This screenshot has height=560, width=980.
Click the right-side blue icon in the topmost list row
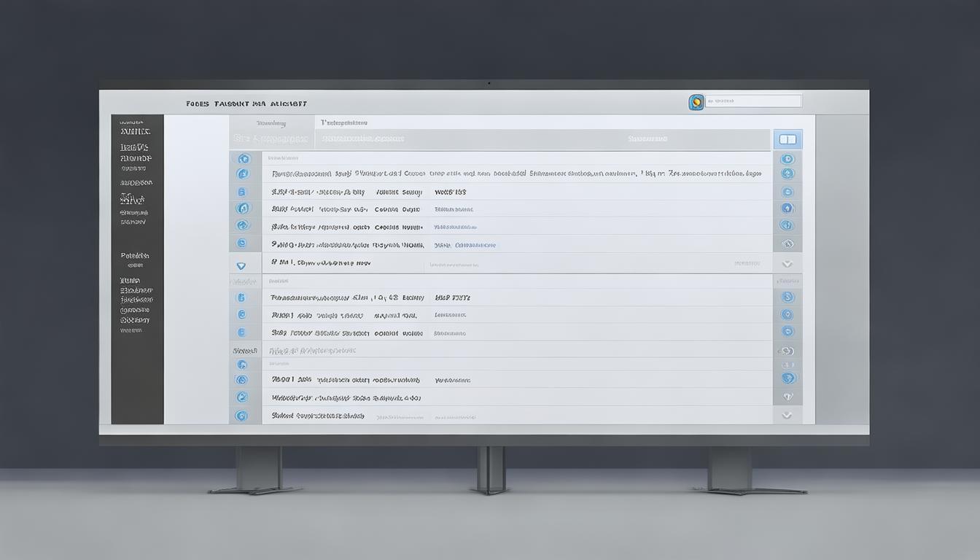pos(787,159)
